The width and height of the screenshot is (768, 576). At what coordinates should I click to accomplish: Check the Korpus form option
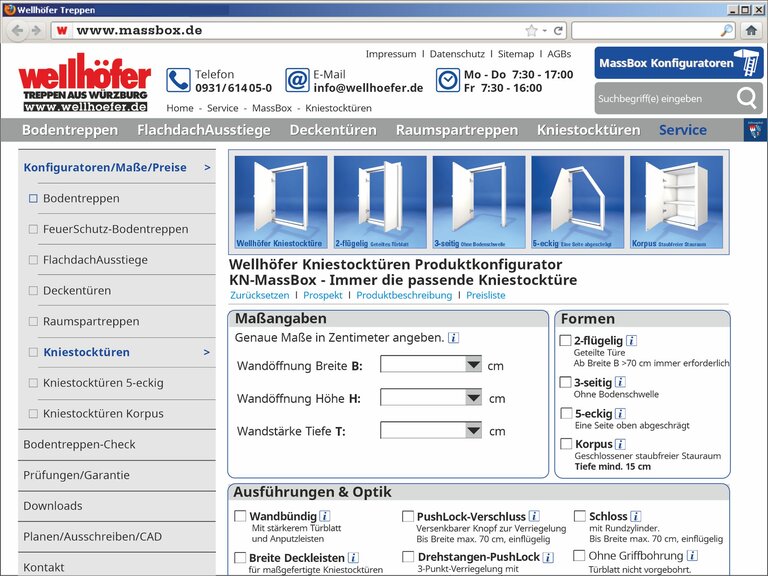(566, 444)
